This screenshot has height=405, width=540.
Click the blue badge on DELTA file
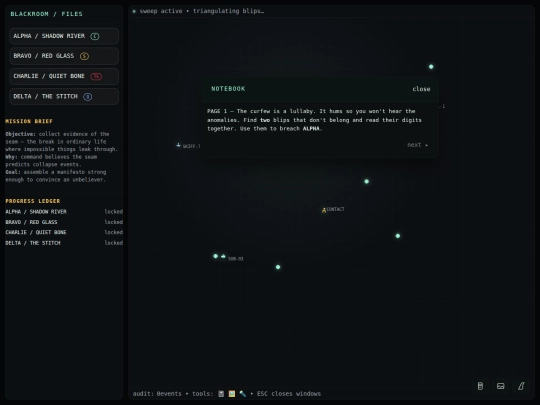pos(88,96)
